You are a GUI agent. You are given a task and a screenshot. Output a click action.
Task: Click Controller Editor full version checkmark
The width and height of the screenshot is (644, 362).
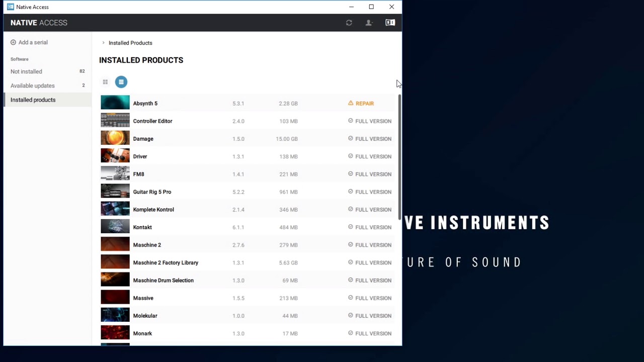[x=351, y=121]
